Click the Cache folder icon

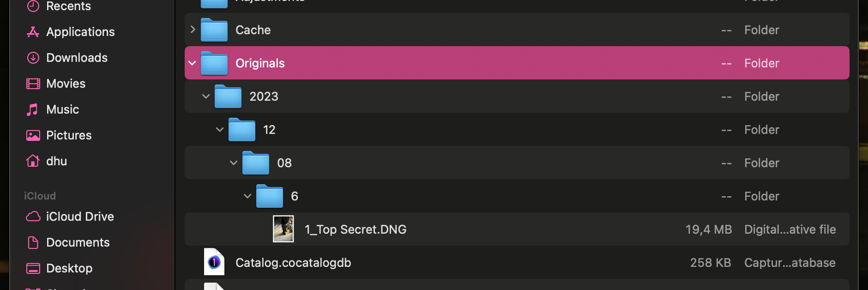pos(214,30)
